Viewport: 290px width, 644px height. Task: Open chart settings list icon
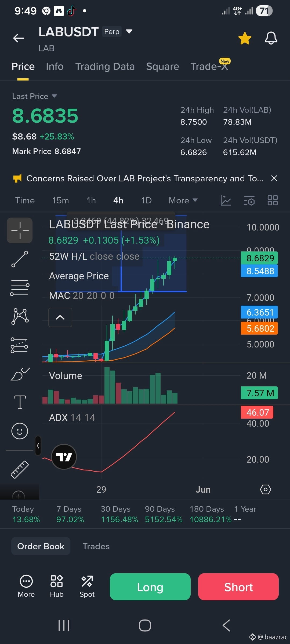pos(249,200)
